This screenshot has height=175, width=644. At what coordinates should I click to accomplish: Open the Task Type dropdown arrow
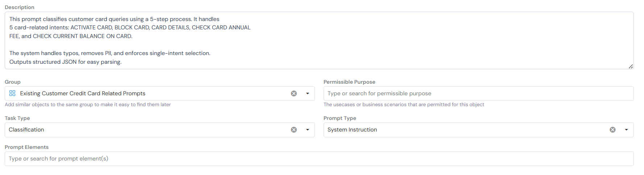[308, 130]
